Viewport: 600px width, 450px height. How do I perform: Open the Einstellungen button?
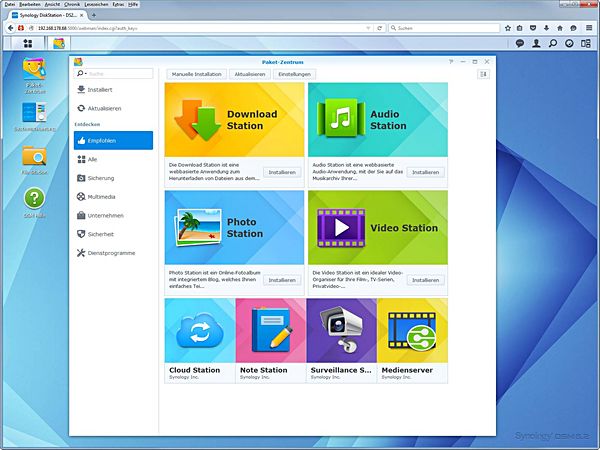295,74
